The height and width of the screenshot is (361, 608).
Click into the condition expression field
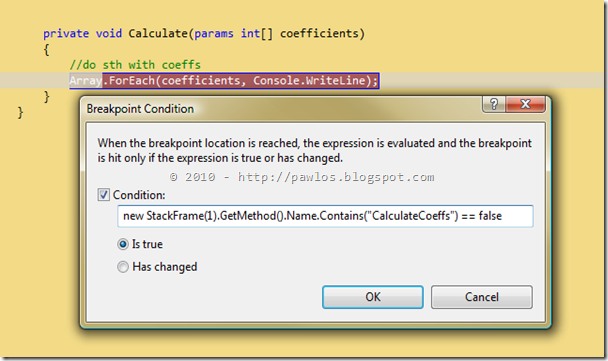click(325, 216)
